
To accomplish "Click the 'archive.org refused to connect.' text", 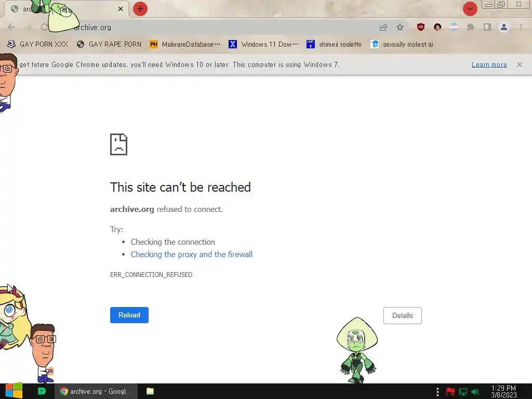I will pyautogui.click(x=166, y=209).
